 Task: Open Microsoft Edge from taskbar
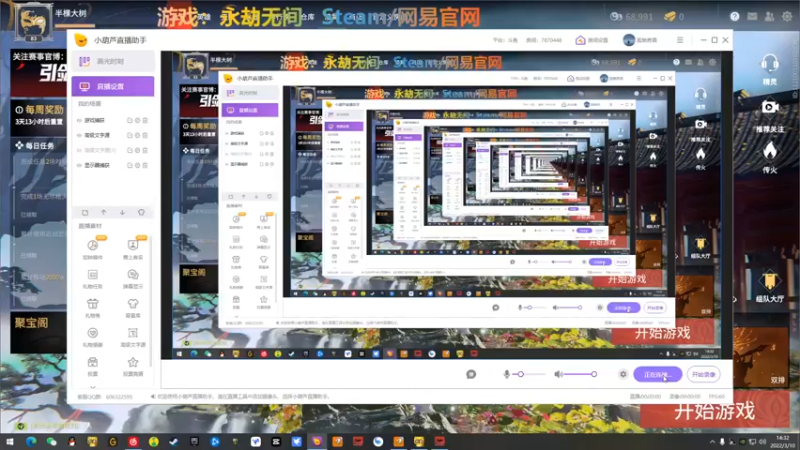click(31, 441)
